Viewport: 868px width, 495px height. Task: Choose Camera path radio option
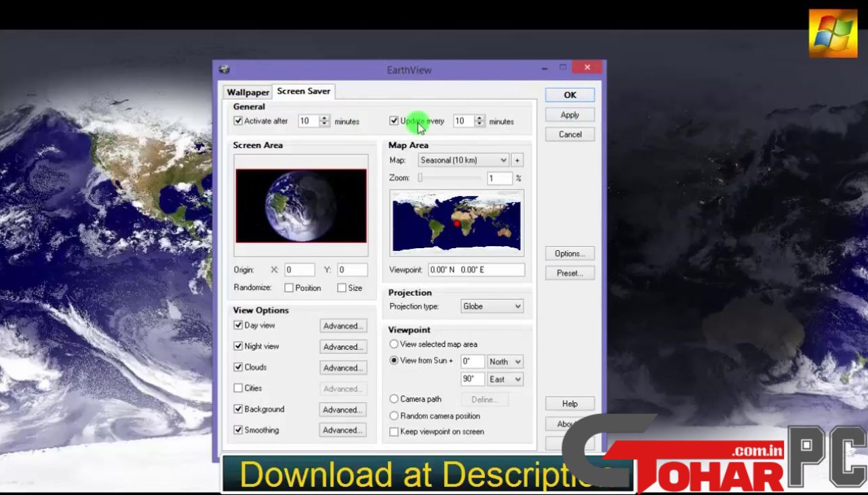coord(394,399)
